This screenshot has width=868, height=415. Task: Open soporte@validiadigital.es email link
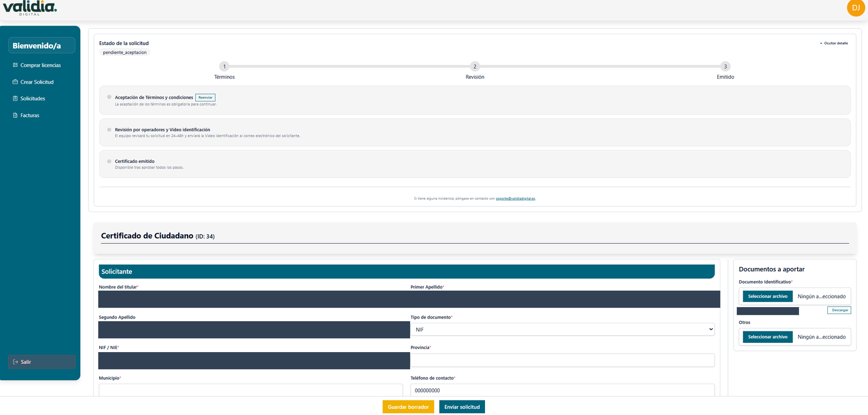point(515,199)
